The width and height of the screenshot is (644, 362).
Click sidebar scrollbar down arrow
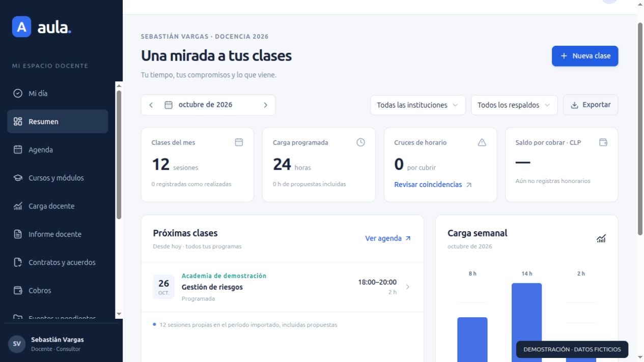pyautogui.click(x=119, y=314)
